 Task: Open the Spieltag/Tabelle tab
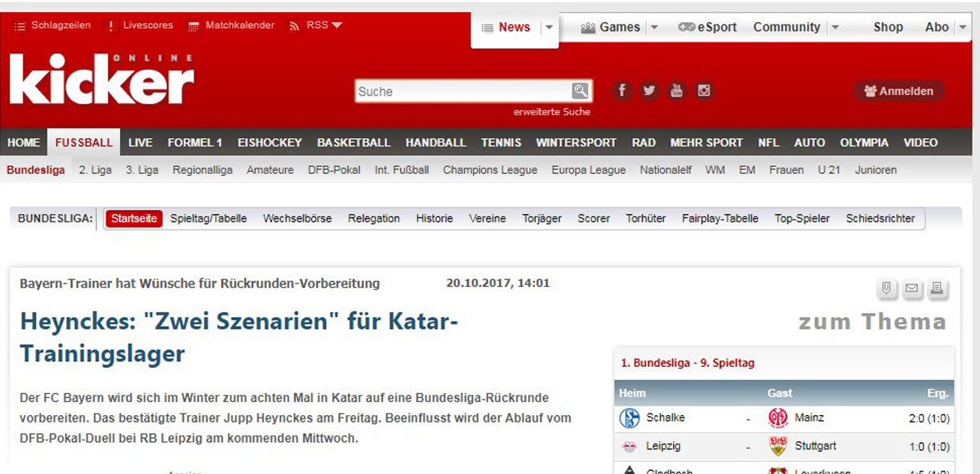point(208,218)
